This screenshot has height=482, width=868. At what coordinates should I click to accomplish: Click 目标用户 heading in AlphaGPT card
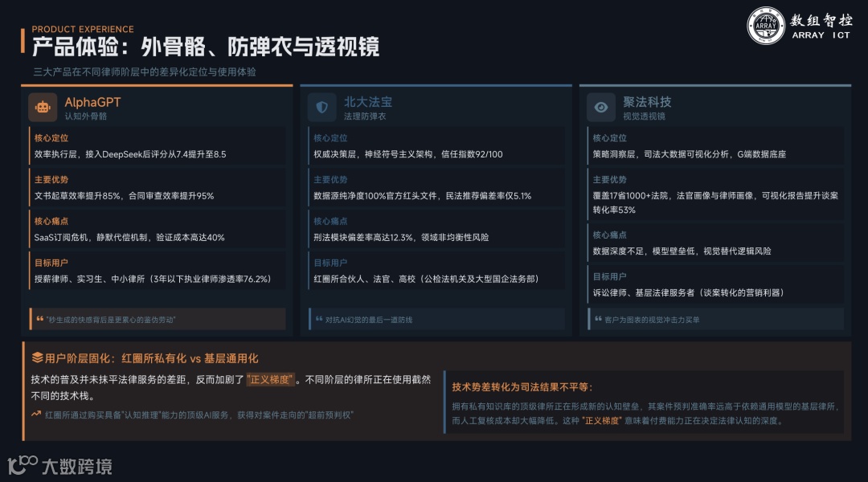pyautogui.click(x=51, y=263)
